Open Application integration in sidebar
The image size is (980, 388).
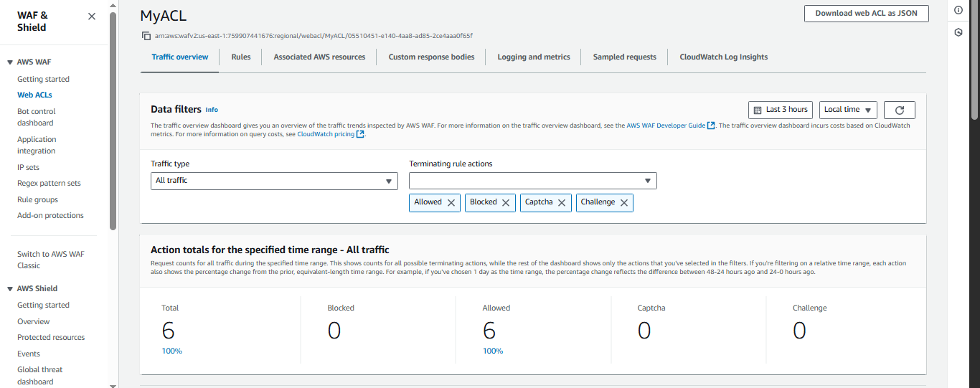pos(37,145)
